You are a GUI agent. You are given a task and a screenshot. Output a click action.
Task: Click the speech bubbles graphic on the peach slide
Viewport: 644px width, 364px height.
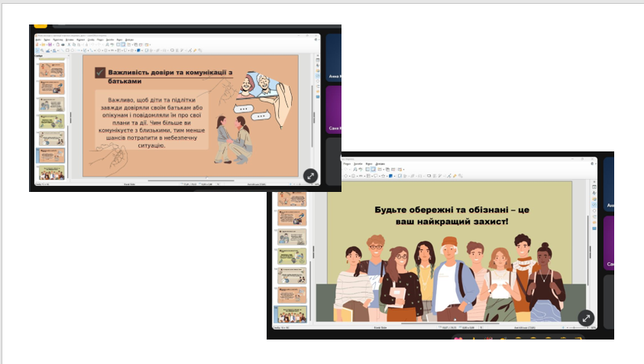pos(252,113)
